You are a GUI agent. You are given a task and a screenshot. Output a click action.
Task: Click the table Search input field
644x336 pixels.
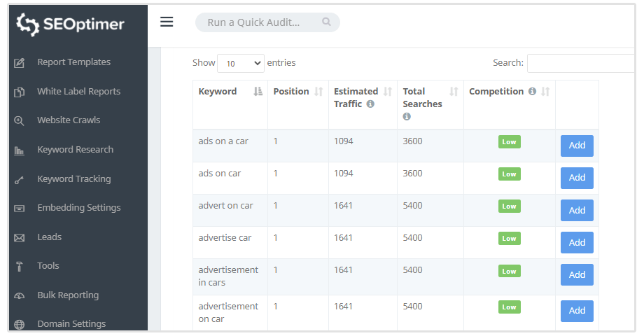(x=581, y=63)
